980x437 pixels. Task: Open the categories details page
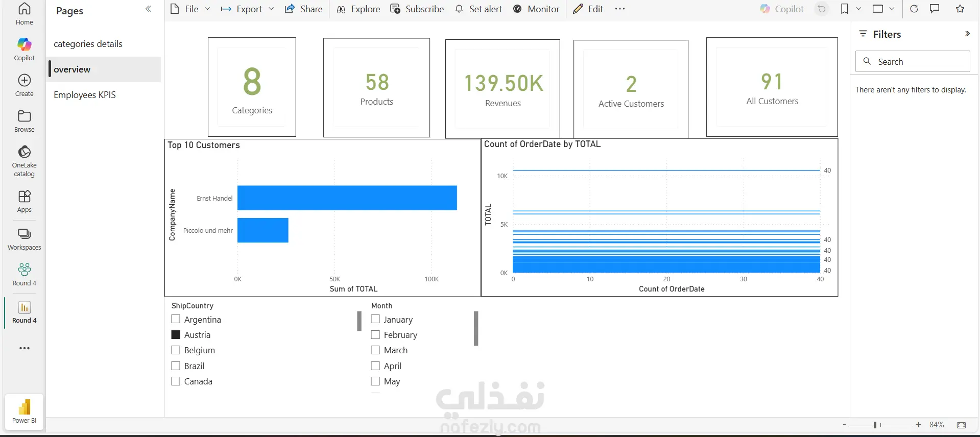point(105,44)
